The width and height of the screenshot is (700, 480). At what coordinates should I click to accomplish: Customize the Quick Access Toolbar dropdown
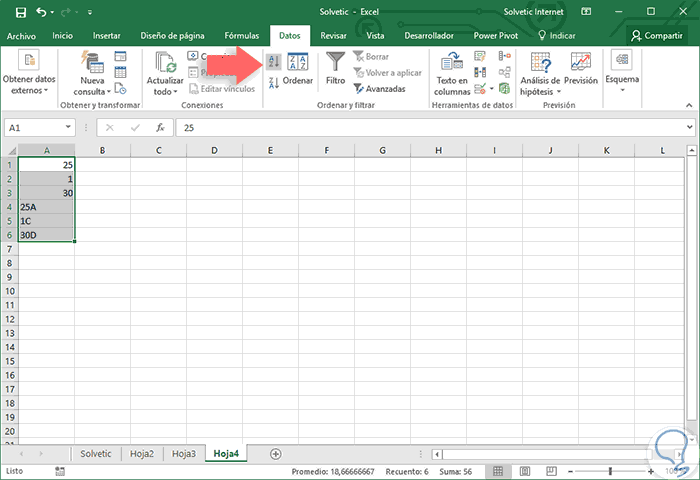(x=90, y=13)
